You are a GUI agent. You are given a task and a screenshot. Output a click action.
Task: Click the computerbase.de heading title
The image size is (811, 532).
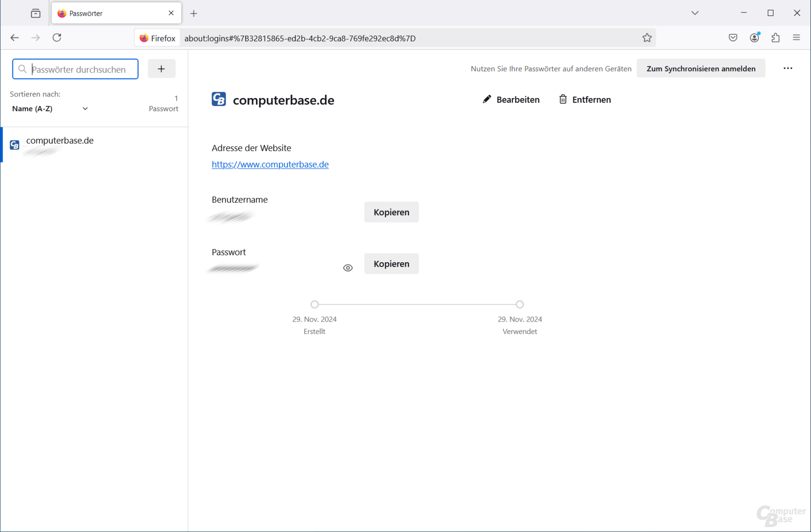[x=283, y=100]
